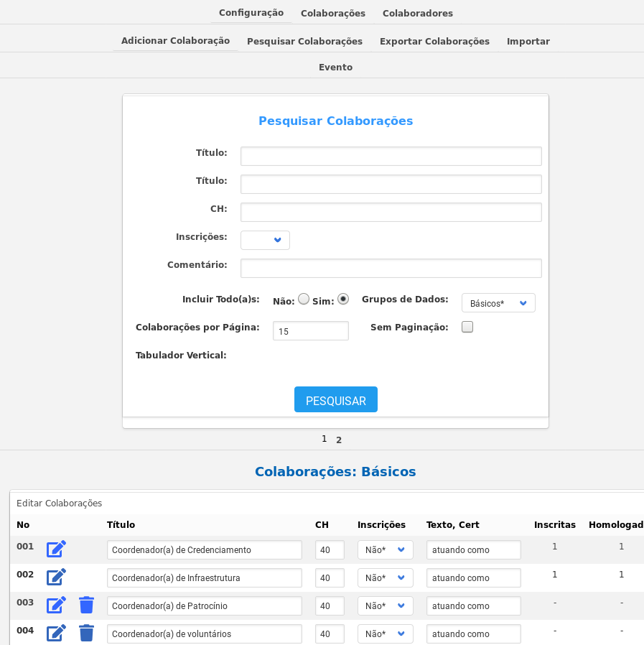Edit CH value in row 002
Screen dimensions: 644x645
[x=330, y=578]
